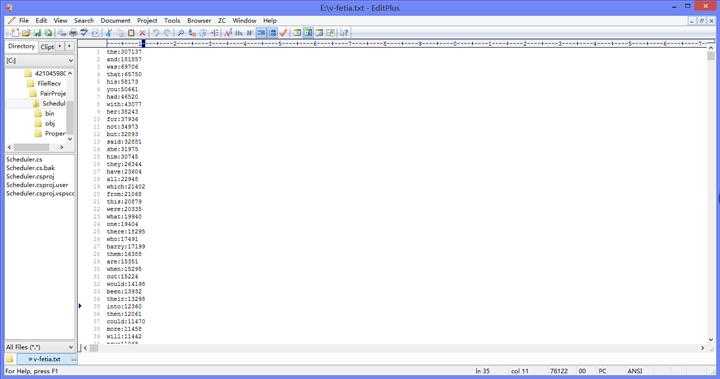This screenshot has height=379, width=720.
Task: Copy selection using toolbar icon
Action: [x=120, y=33]
